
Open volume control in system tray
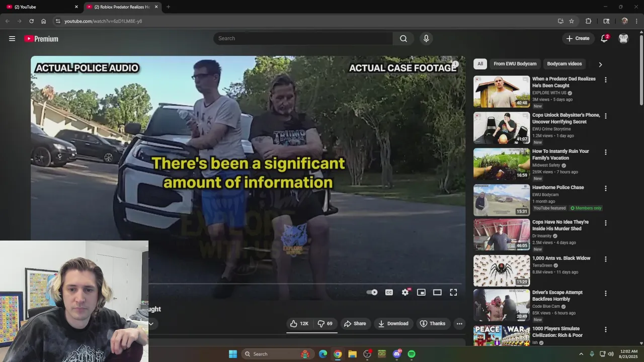[611, 354]
